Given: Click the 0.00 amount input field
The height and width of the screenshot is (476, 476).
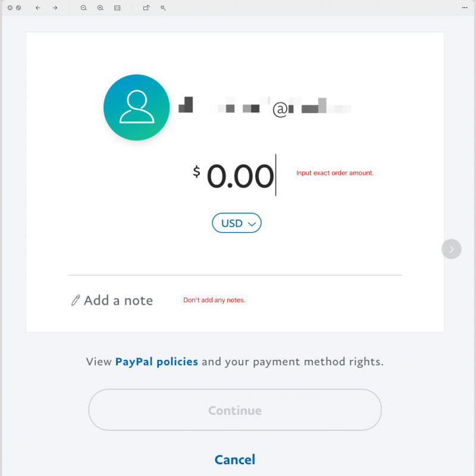Looking at the screenshot, I should 240,176.
